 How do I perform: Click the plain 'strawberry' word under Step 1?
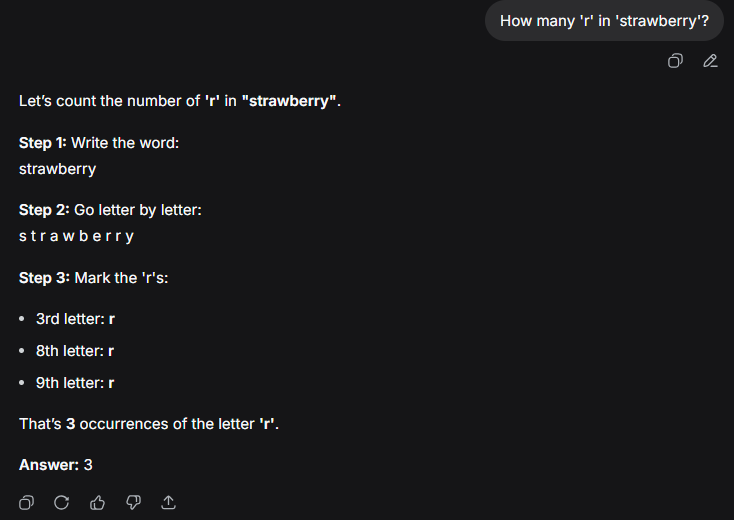57,169
